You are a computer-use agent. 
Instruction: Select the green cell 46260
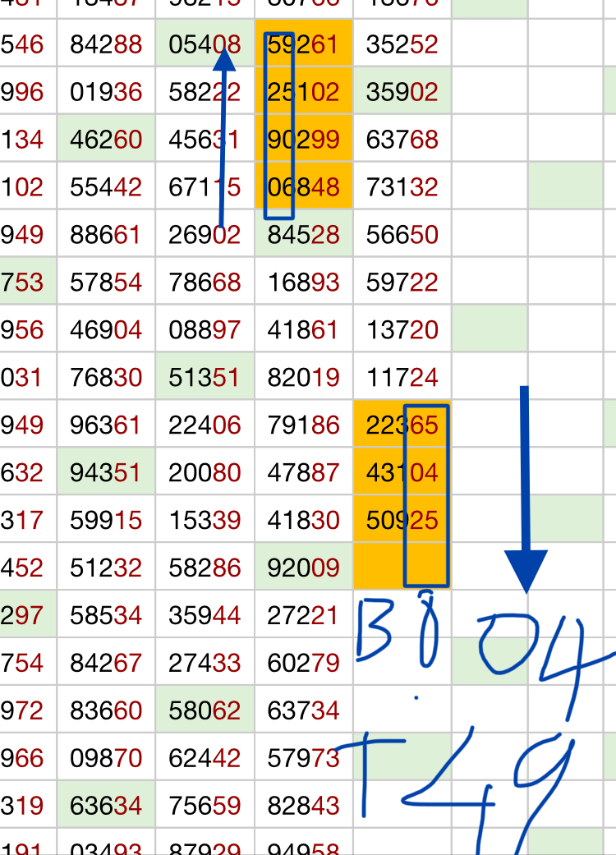[x=106, y=138]
